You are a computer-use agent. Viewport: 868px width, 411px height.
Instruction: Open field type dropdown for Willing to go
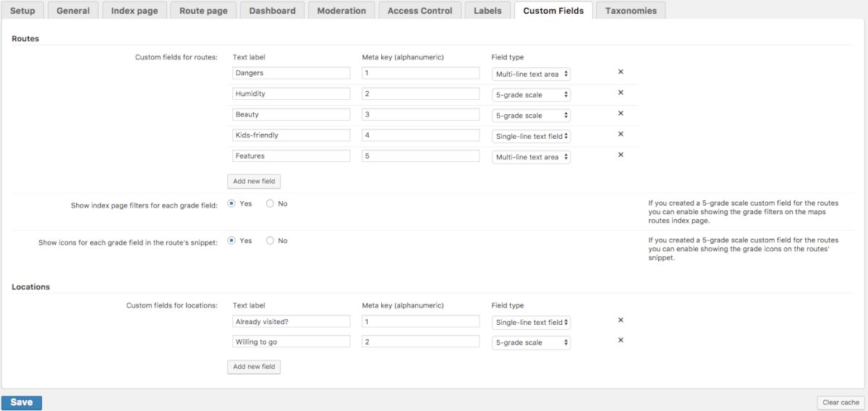(x=531, y=342)
